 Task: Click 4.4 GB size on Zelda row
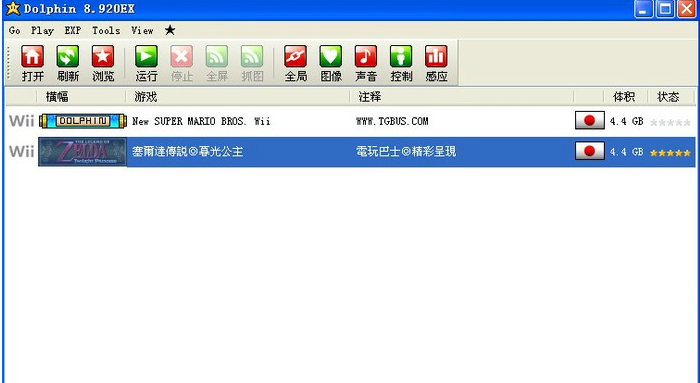click(x=626, y=152)
